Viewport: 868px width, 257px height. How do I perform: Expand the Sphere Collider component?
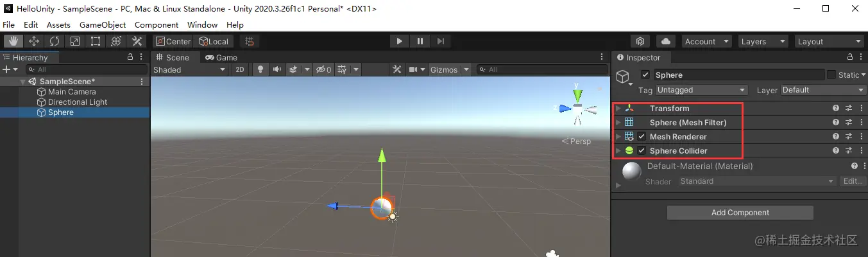tap(618, 151)
